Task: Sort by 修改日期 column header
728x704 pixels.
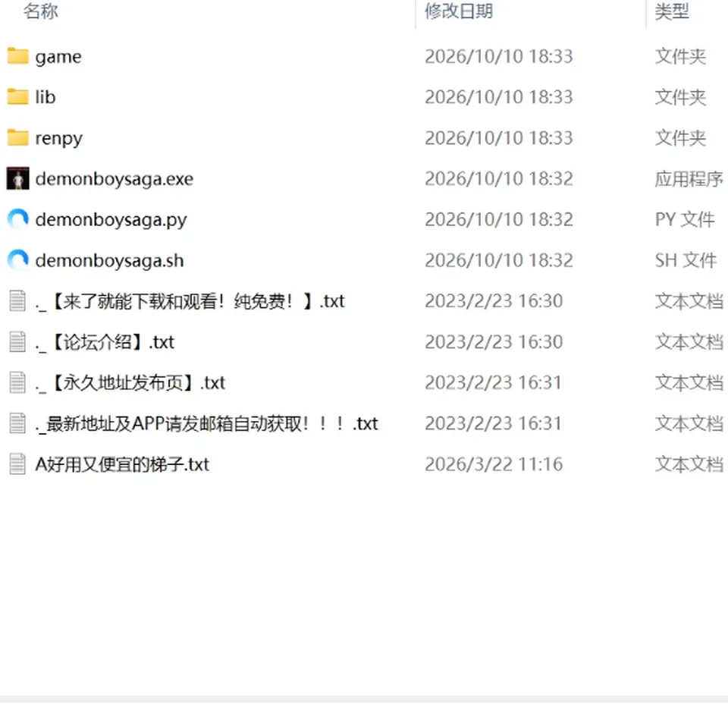Action: [459, 11]
